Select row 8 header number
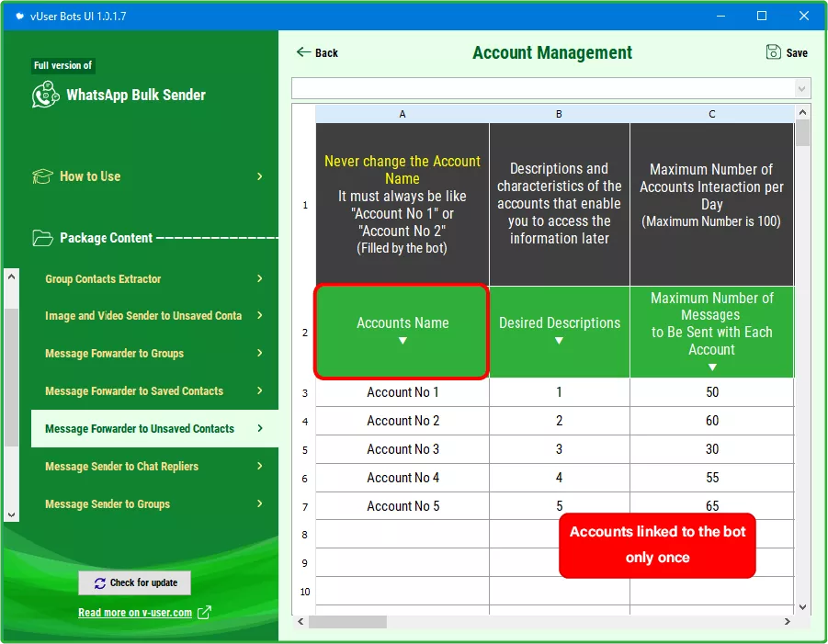This screenshot has width=828, height=644. (x=305, y=534)
